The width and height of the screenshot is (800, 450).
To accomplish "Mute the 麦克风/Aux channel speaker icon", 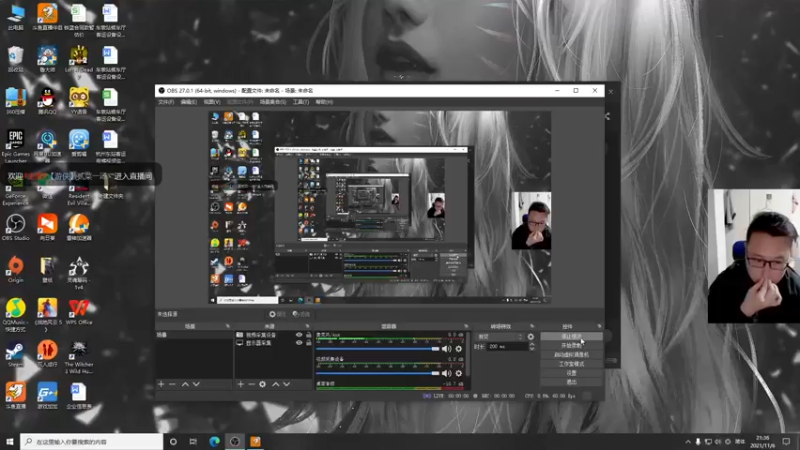I will point(446,349).
